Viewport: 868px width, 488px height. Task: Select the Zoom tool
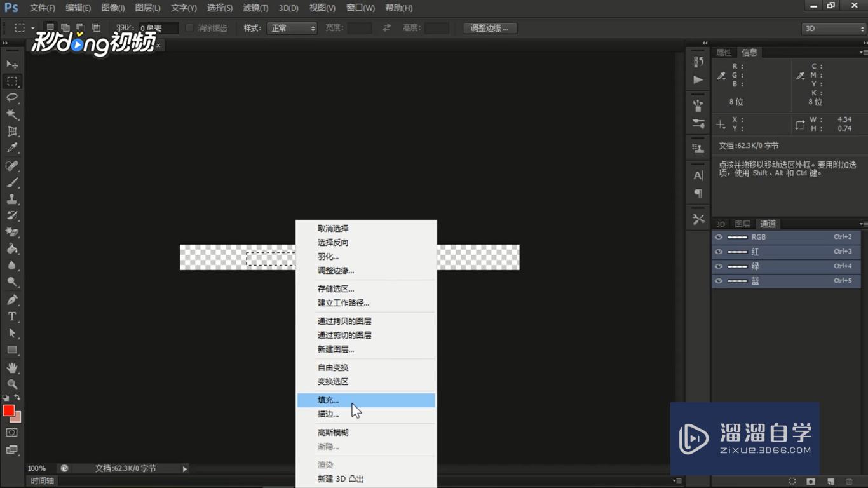12,384
